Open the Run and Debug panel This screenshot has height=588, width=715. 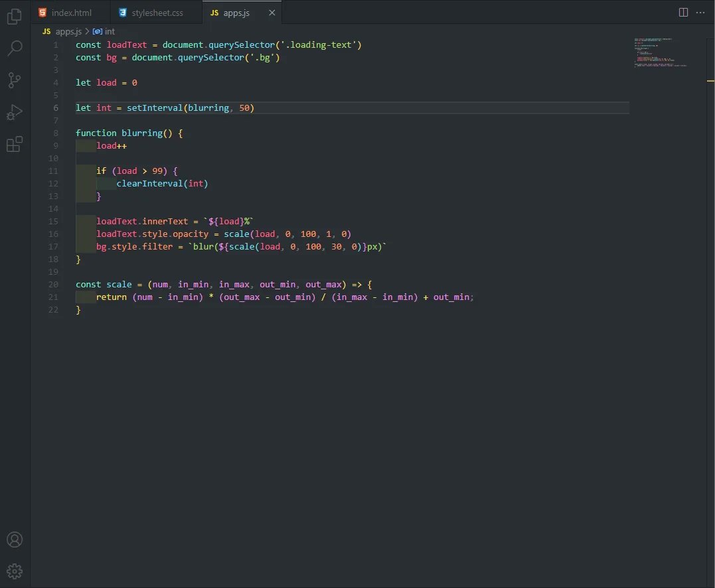(x=15, y=112)
